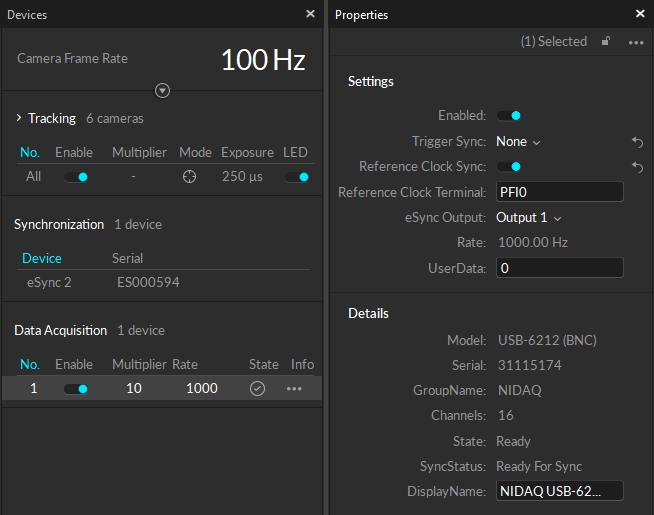654x515 pixels.
Task: Click the tracking mode crosshair icon
Action: pyautogui.click(x=190, y=177)
